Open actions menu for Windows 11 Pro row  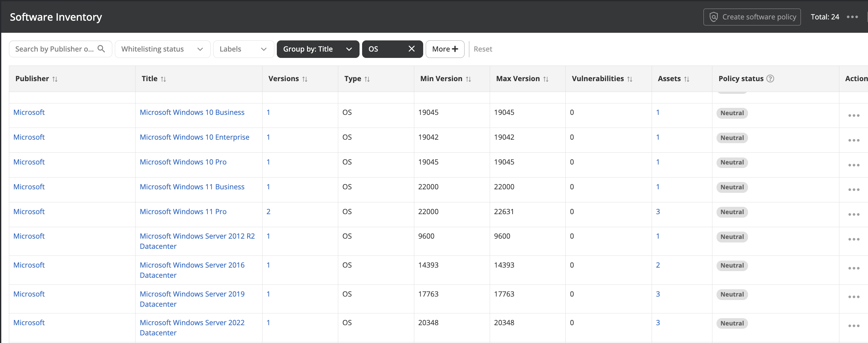click(853, 215)
